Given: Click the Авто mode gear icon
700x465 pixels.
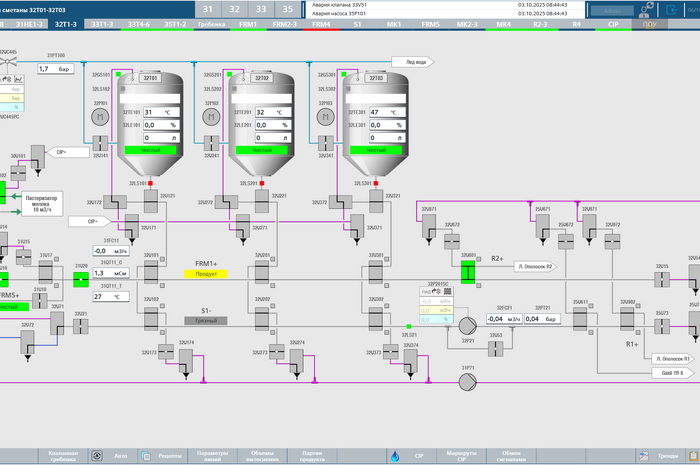Looking at the screenshot, I should point(97,456).
